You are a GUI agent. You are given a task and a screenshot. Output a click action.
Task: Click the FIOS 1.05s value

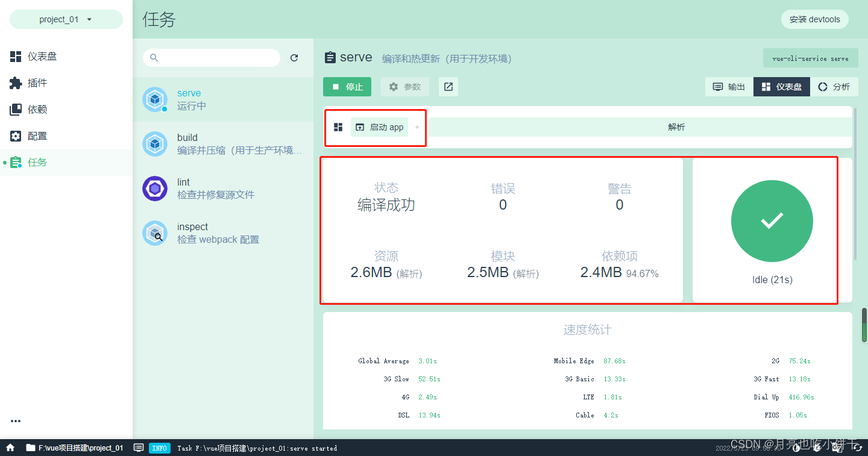click(x=797, y=415)
